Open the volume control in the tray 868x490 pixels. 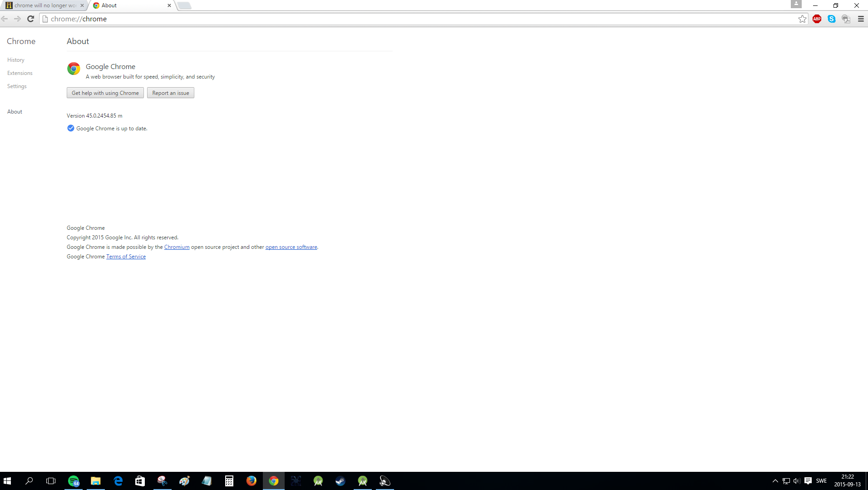point(797,481)
